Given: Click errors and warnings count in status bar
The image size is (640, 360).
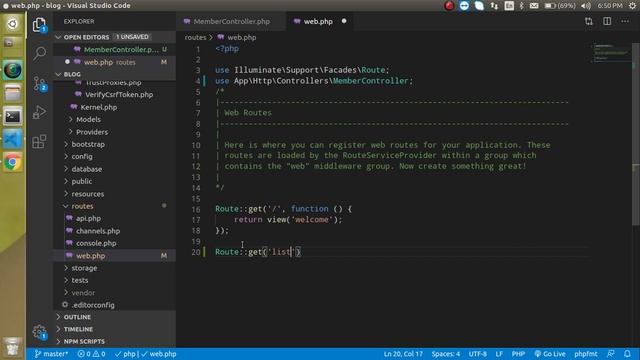Looking at the screenshot, I should [91, 354].
